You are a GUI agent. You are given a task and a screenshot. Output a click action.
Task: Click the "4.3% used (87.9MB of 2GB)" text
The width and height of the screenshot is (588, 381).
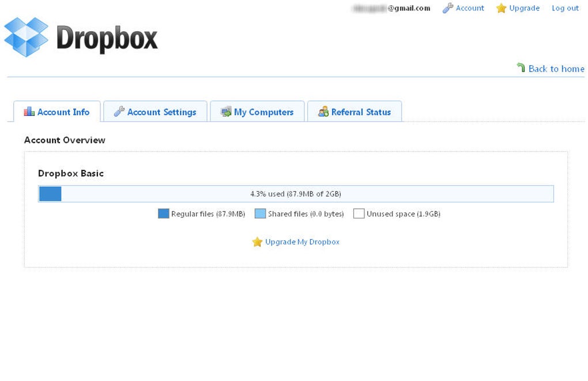[x=296, y=194]
